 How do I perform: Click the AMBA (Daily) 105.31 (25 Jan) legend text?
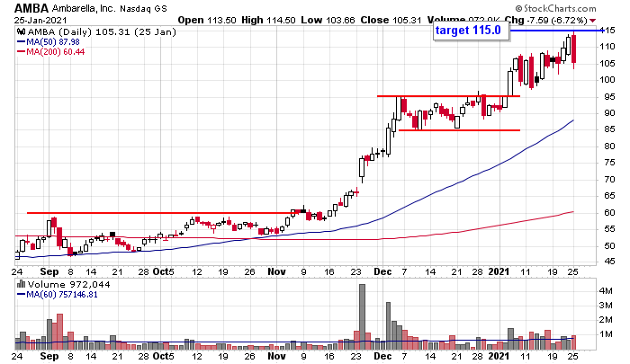point(102,31)
